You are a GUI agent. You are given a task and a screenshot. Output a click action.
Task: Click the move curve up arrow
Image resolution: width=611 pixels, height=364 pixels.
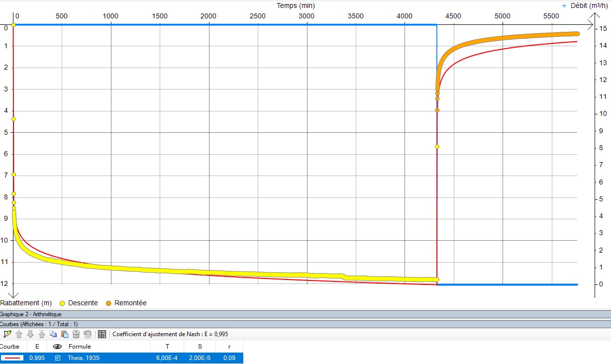pos(19,334)
